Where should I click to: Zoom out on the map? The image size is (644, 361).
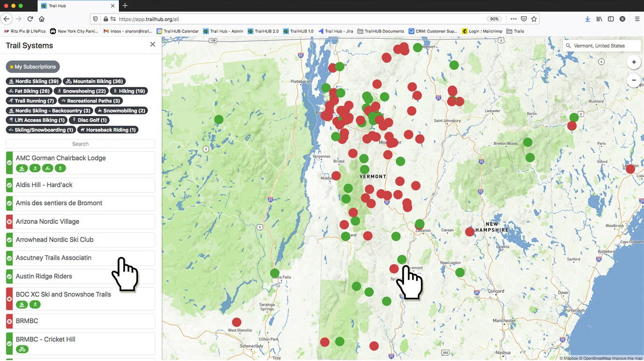(634, 80)
